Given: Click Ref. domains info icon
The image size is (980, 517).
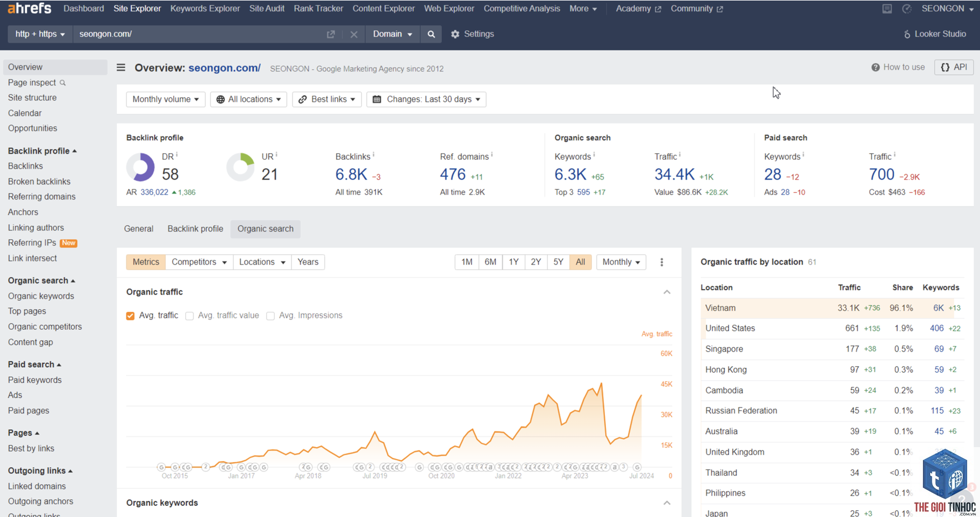Looking at the screenshot, I should pyautogui.click(x=492, y=154).
